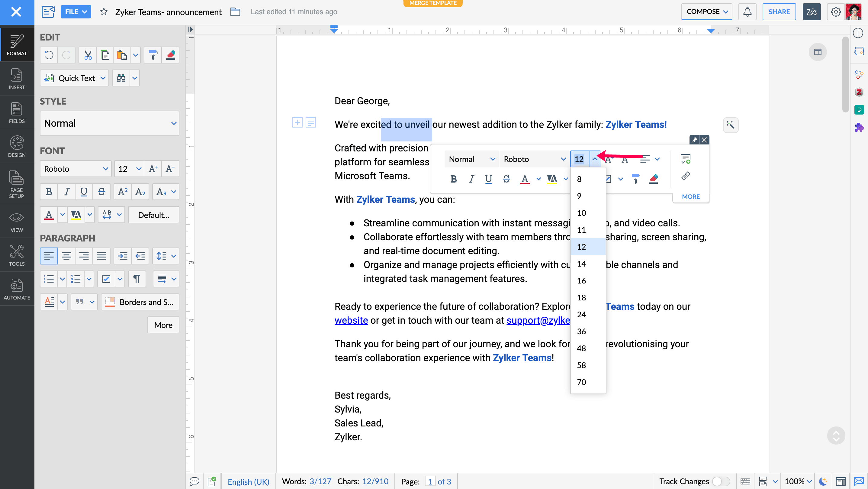Click the notifications bell icon
This screenshot has width=868, height=489.
747,12
